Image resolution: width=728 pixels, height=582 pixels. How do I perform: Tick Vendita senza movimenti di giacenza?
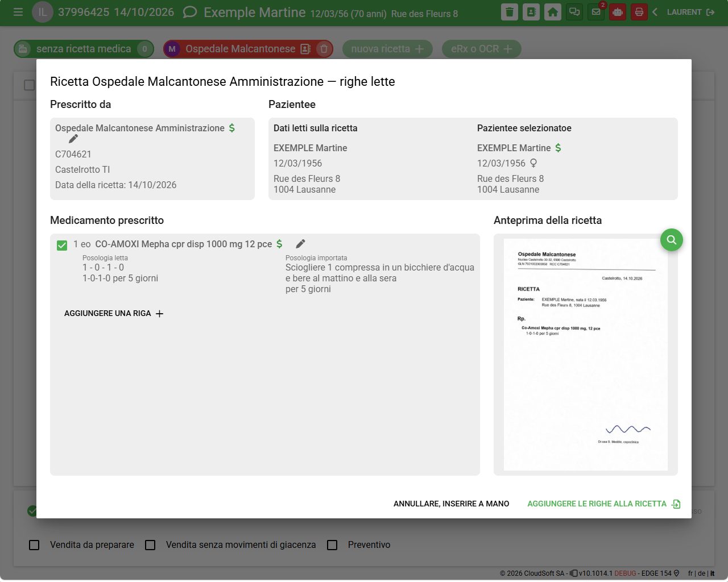[150, 545]
